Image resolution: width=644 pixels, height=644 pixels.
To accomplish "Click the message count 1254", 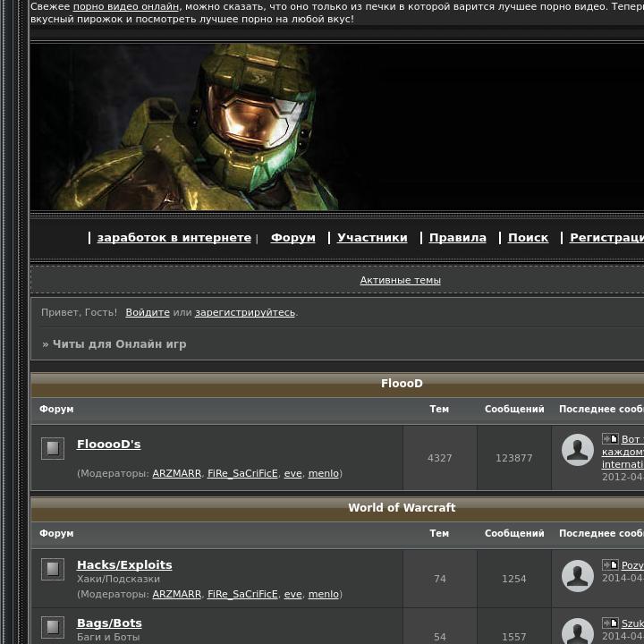I will coord(513,579).
